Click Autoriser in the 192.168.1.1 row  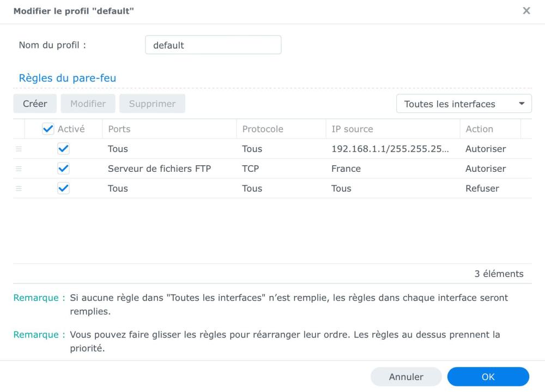point(486,149)
